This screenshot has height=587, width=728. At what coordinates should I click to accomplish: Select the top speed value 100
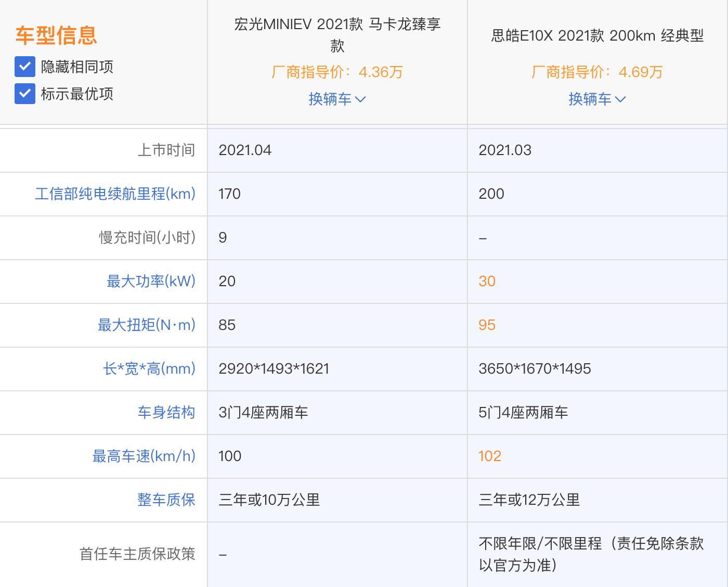pyautogui.click(x=230, y=456)
